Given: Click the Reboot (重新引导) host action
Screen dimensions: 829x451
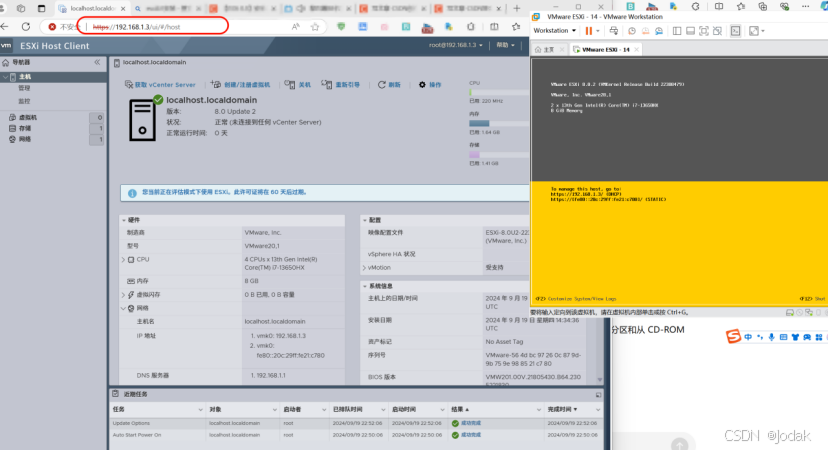Looking at the screenshot, I should click(341, 85).
